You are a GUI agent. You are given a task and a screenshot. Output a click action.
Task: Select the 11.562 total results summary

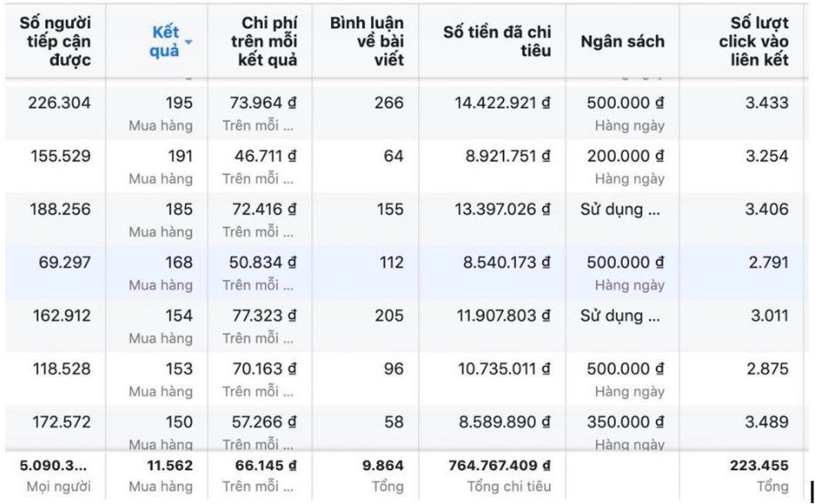170,465
